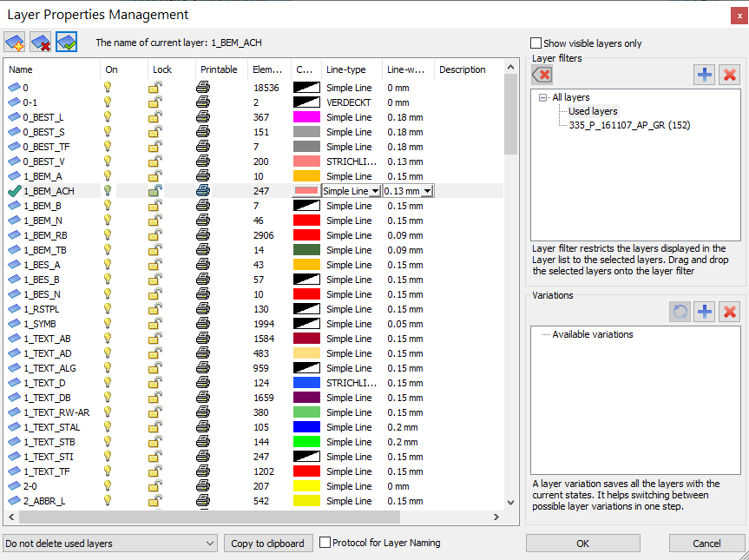Collapse the All layers tree node
Viewport: 749px width, 560px height.
543,98
